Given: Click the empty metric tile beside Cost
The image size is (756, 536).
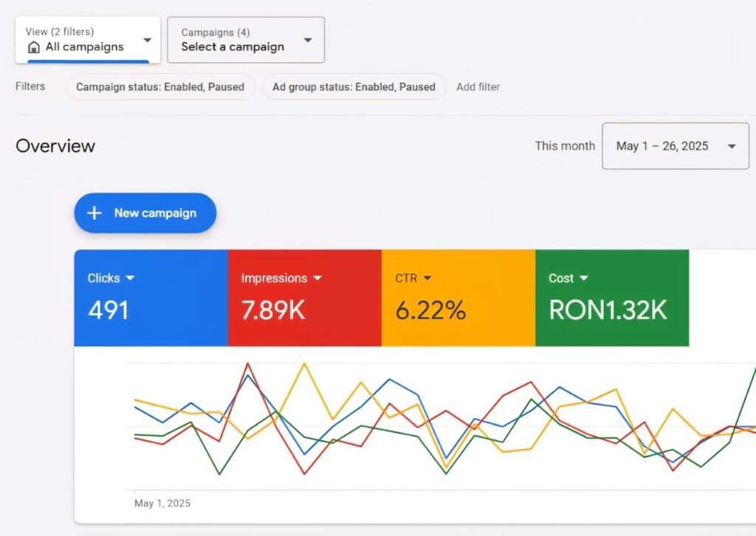Looking at the screenshot, I should 722,298.
